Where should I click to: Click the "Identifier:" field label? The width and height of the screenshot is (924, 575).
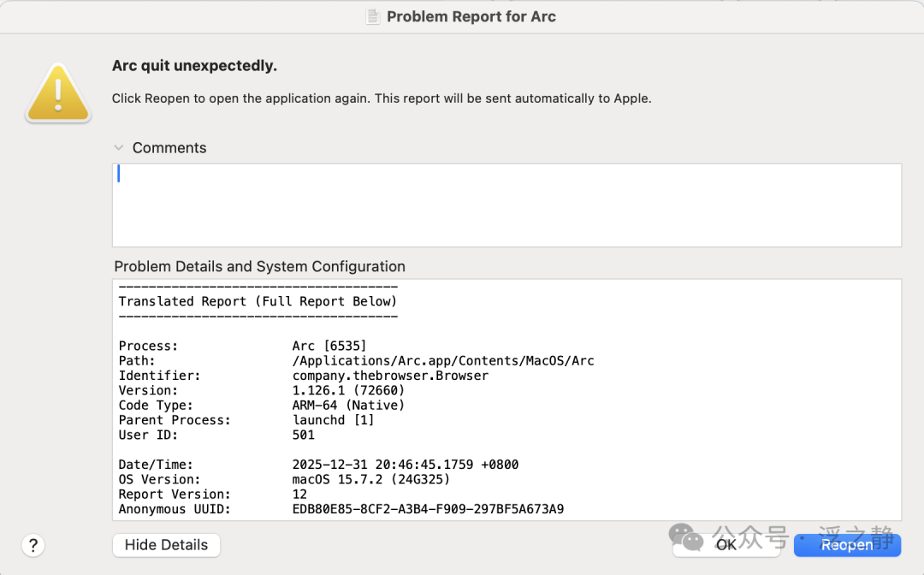[x=160, y=376]
